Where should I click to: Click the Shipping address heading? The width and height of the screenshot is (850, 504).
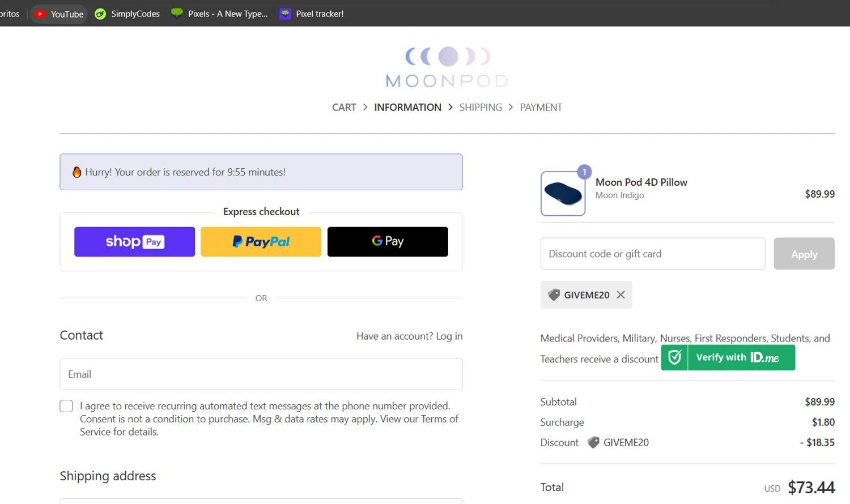(x=108, y=476)
